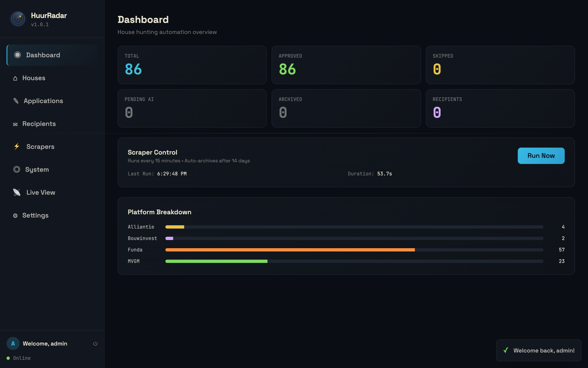Click the Applications pencil icon
This screenshot has height=368, width=588.
tap(16, 101)
